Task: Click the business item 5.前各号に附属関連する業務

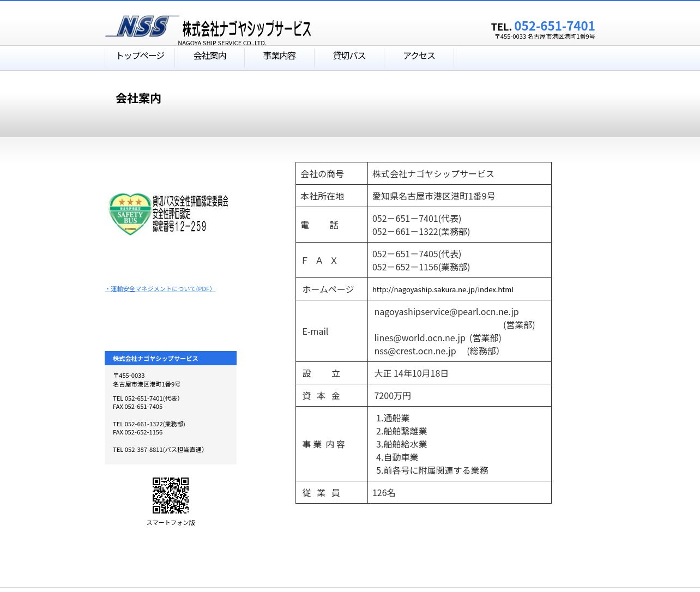Action: 432,470
